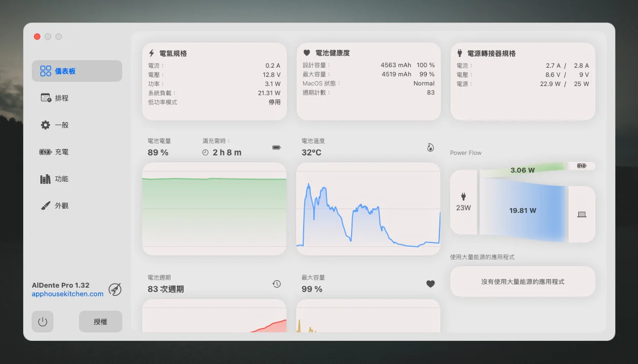The image size is (638, 364).
Task: Click the power button in sidebar
Action: click(43, 322)
